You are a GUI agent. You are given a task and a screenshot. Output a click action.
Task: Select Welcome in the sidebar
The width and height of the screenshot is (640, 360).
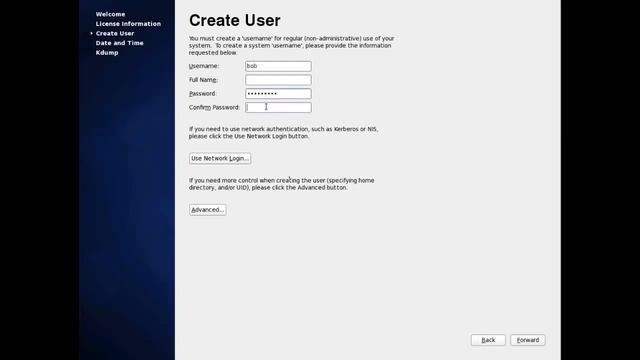click(110, 14)
